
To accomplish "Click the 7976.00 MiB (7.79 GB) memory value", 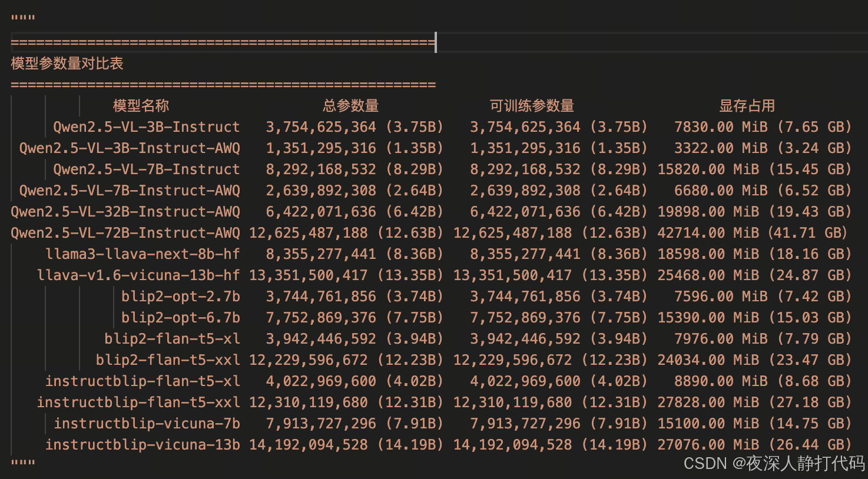I will point(763,339).
